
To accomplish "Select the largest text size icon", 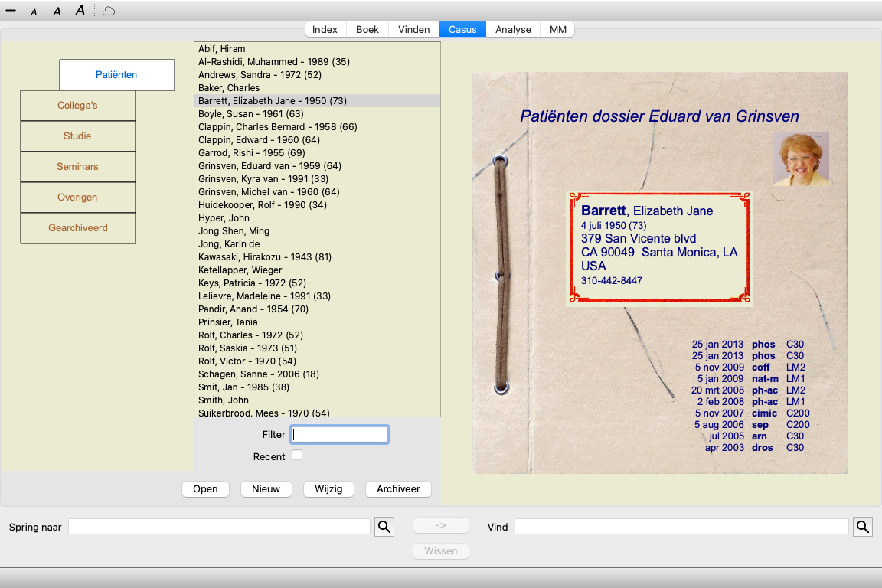I will [80, 11].
